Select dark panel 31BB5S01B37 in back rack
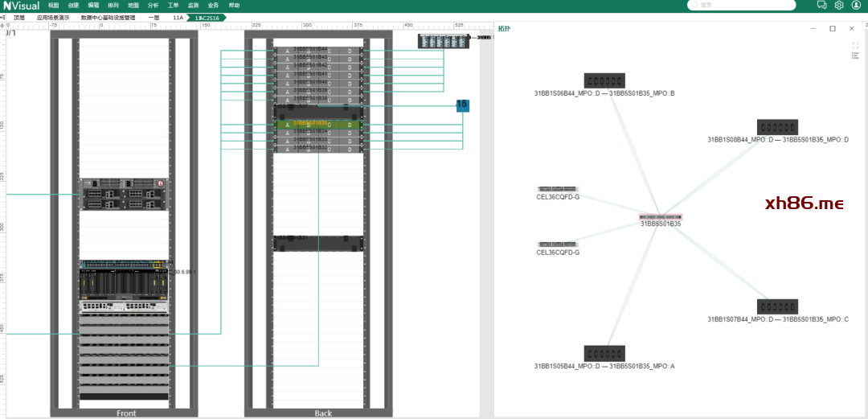 coord(318,112)
